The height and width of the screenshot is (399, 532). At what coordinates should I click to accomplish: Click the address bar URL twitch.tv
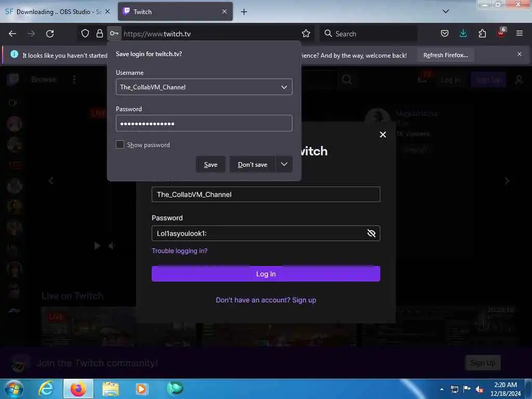157,34
